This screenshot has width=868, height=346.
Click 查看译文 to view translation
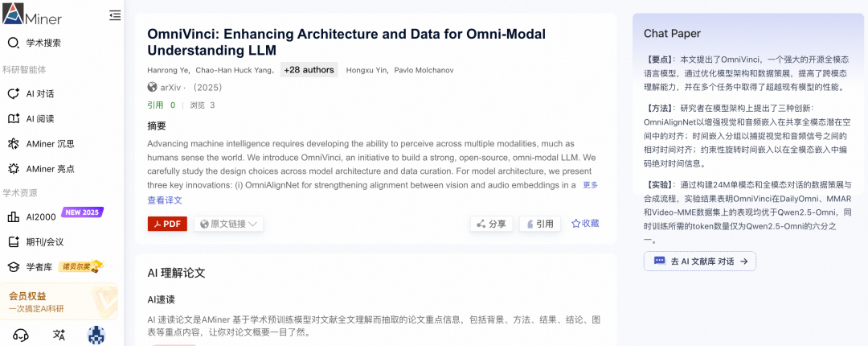coord(165,200)
